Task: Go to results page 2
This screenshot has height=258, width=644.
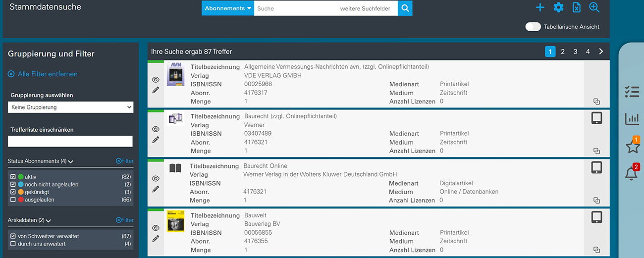Action: click(563, 52)
